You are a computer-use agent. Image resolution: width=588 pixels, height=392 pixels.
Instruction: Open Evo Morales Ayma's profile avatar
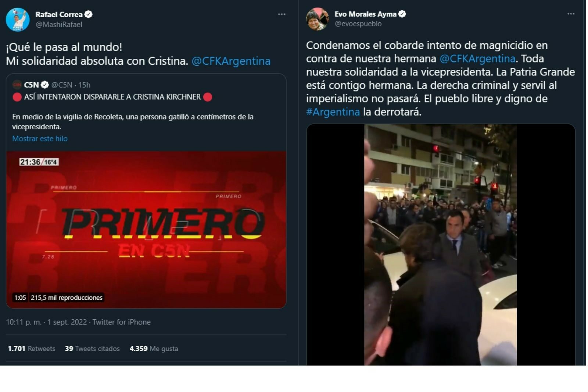318,19
